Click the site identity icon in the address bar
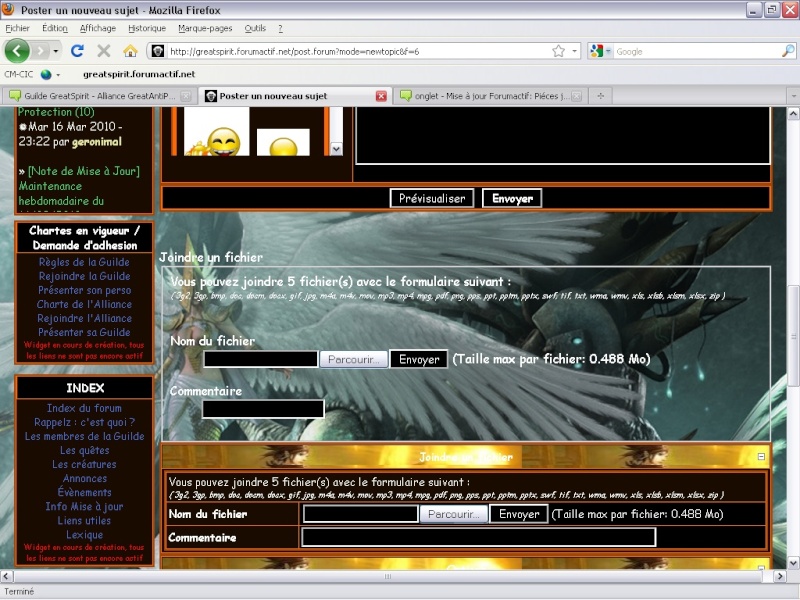 pos(158,51)
